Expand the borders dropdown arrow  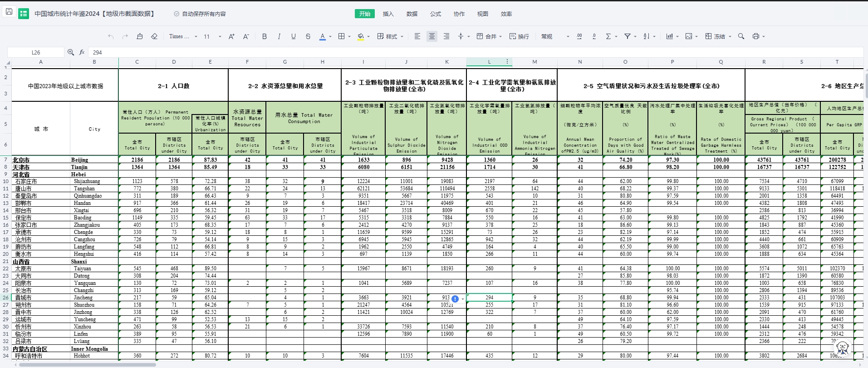pyautogui.click(x=349, y=37)
